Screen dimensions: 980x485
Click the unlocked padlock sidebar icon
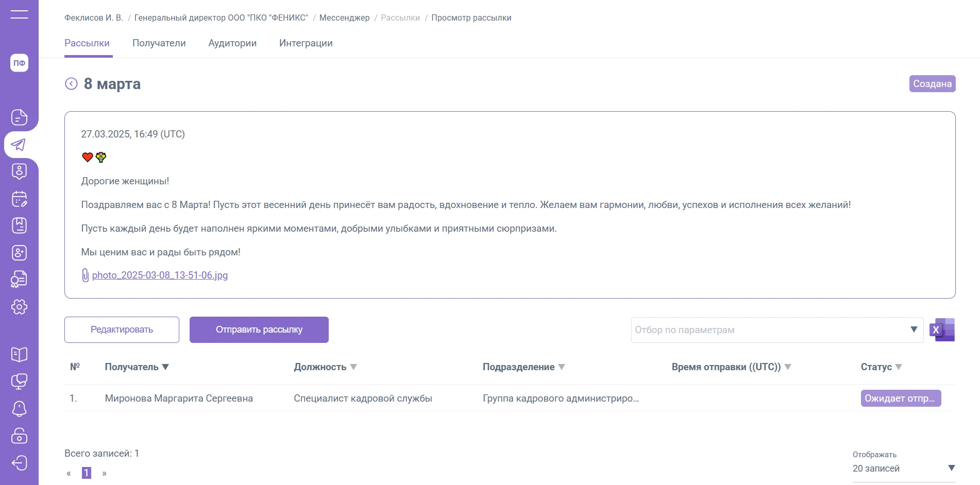pyautogui.click(x=19, y=436)
